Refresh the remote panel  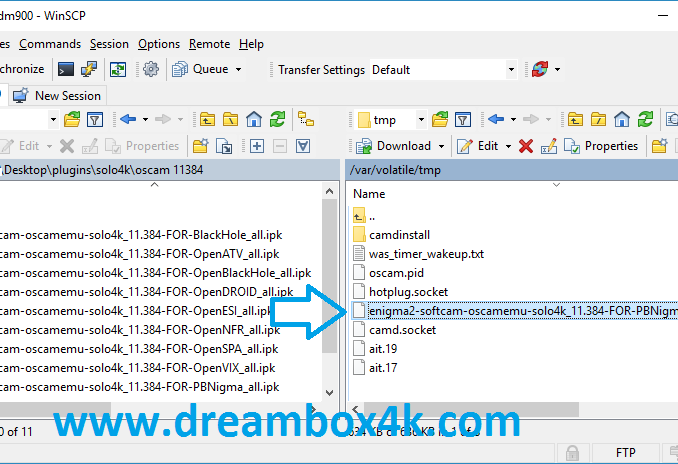point(645,119)
